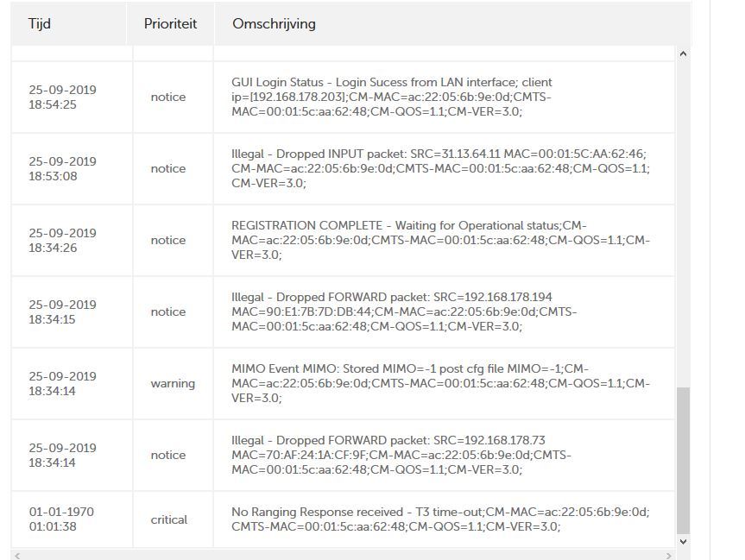Click the 25-09-2019 18:54:25 timestamp
The height and width of the screenshot is (560, 745).
(62, 97)
